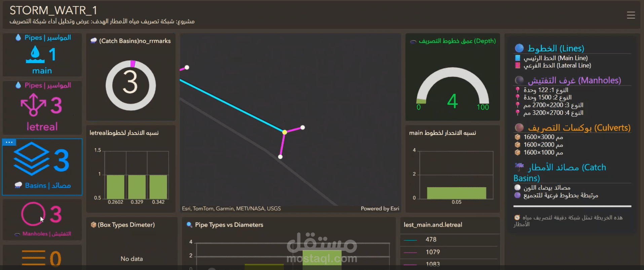
Task: Click the No data text in Box Types panel
Action: (131, 259)
